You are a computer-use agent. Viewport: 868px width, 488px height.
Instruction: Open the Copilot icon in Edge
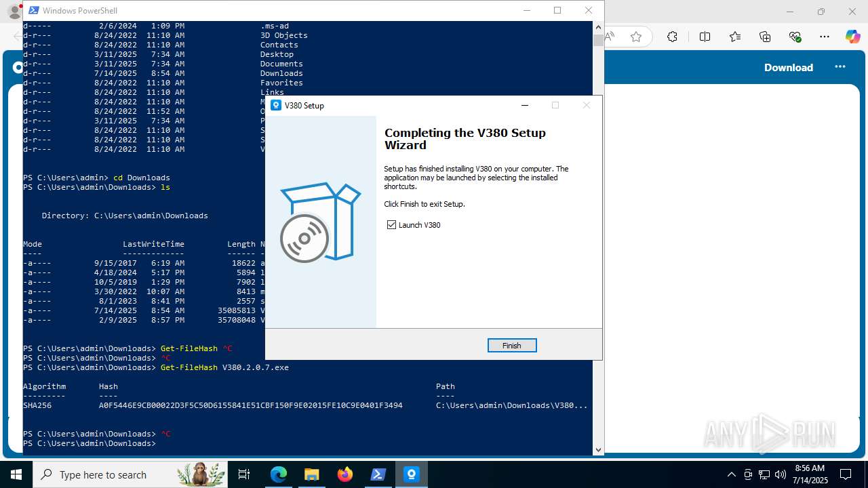[x=852, y=37]
